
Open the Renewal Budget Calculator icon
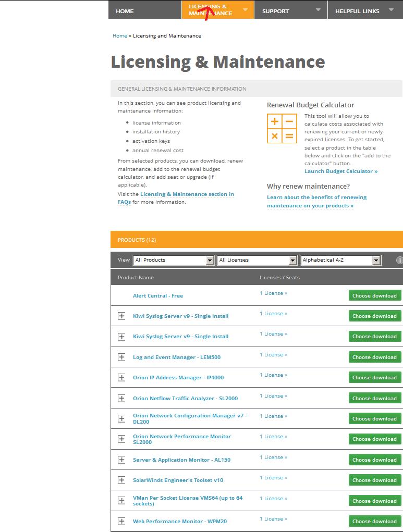pos(282,128)
